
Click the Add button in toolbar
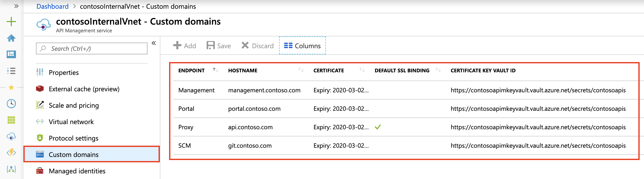185,46
